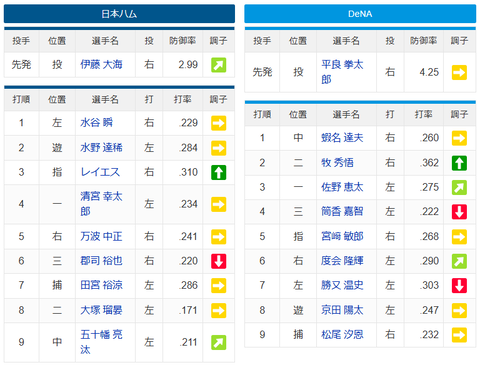Click the 打順 header in 日本ハム table
480x365 pixels.
point(21,99)
